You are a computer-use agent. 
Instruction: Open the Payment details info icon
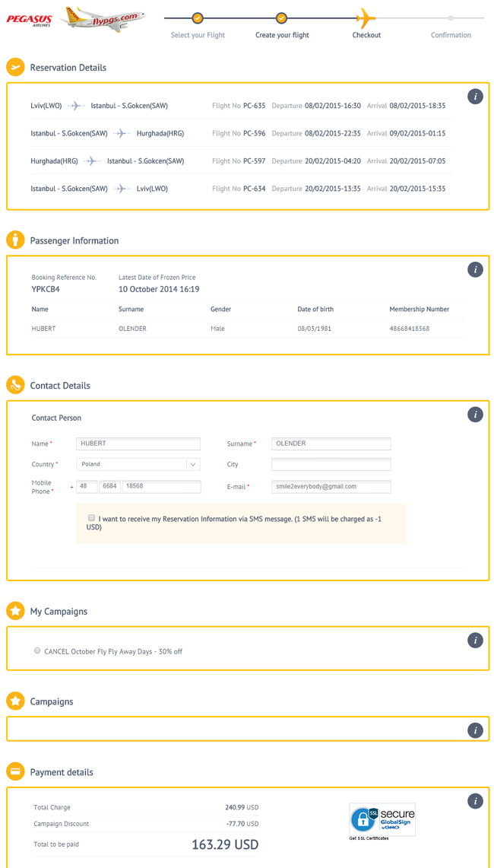point(475,801)
